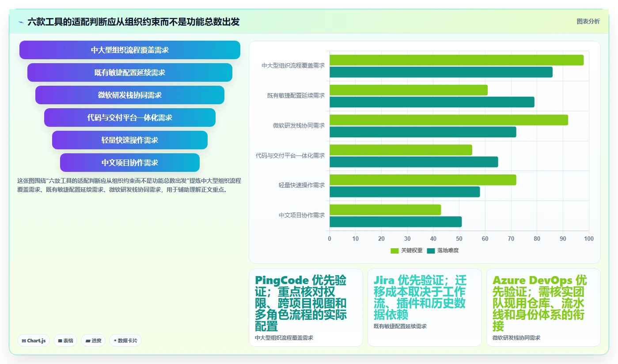618x364 pixels.
Task: Click y-axis label 中文项目协作需求 in chart
Action: 301,215
